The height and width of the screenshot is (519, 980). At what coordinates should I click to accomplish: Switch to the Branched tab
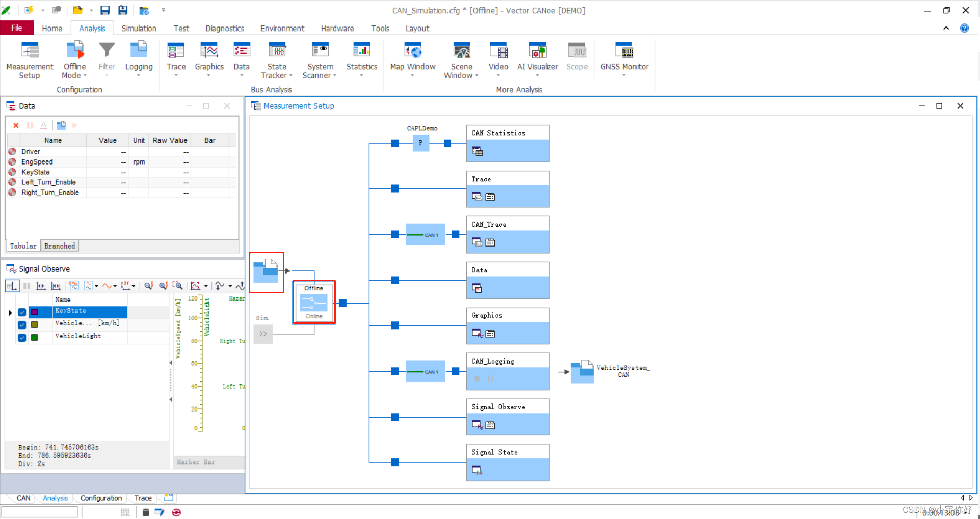click(60, 246)
